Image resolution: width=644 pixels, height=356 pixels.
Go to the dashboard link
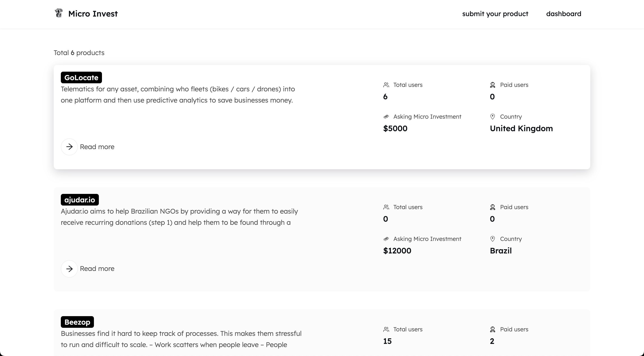[x=563, y=14]
